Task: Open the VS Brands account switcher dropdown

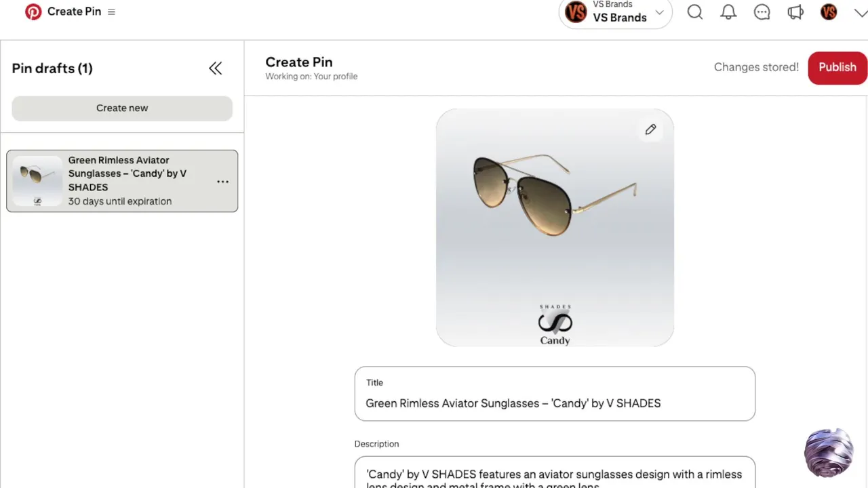Action: click(615, 13)
